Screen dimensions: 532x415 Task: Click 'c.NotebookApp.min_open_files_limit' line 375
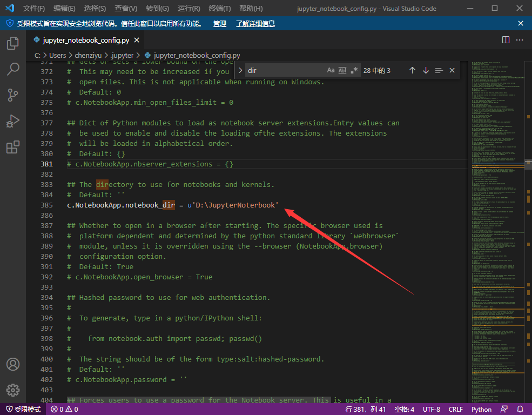pyautogui.click(x=150, y=102)
